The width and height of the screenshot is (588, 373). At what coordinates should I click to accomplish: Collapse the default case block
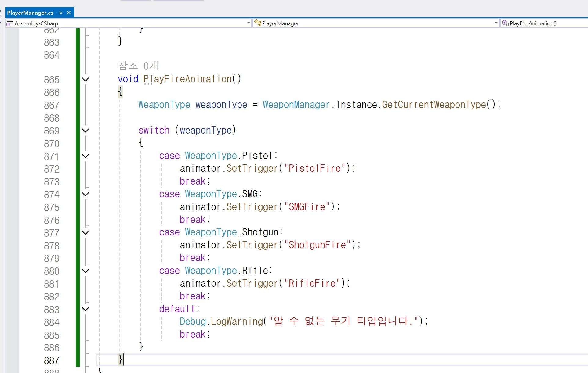[85, 309]
